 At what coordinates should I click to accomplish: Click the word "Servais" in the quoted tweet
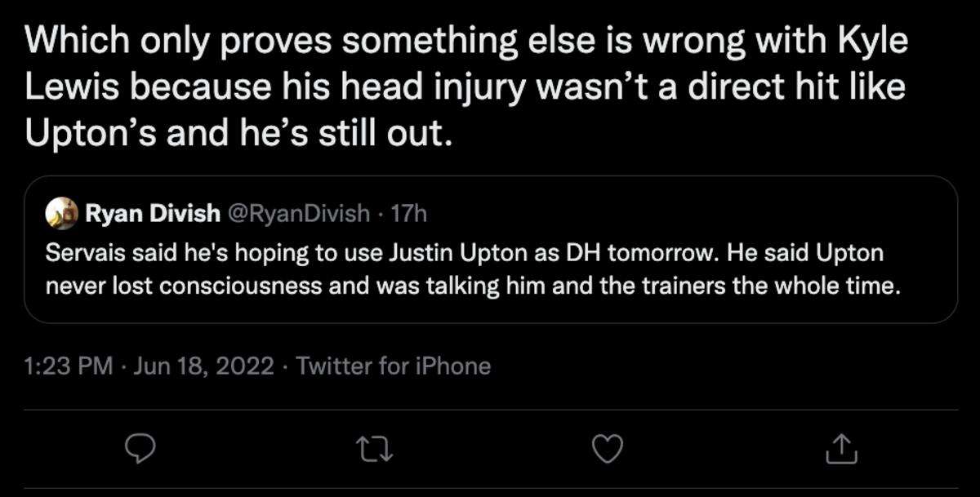pyautogui.click(x=78, y=253)
